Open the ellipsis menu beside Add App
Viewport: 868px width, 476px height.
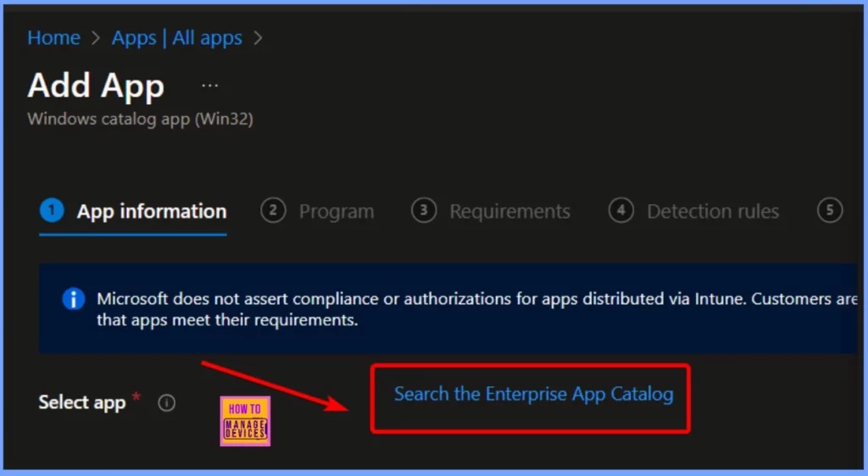(210, 86)
